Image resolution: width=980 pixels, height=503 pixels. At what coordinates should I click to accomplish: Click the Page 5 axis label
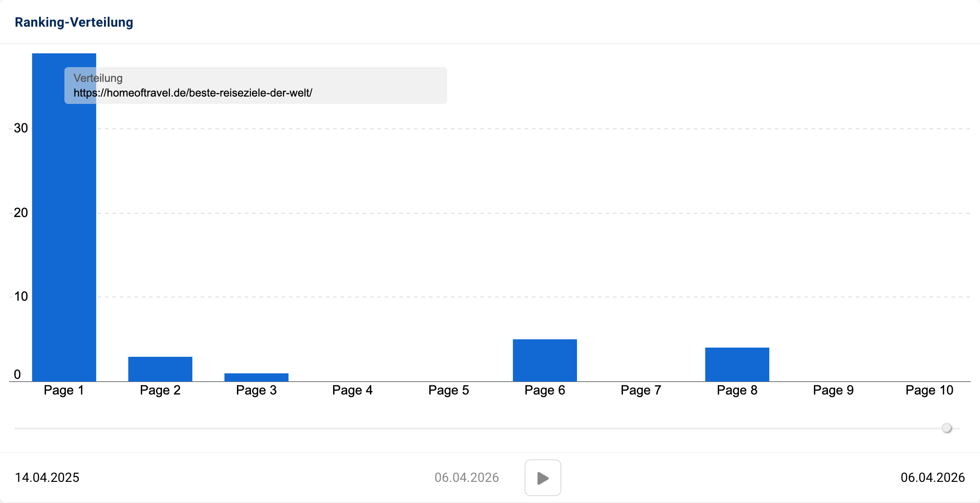click(x=449, y=390)
